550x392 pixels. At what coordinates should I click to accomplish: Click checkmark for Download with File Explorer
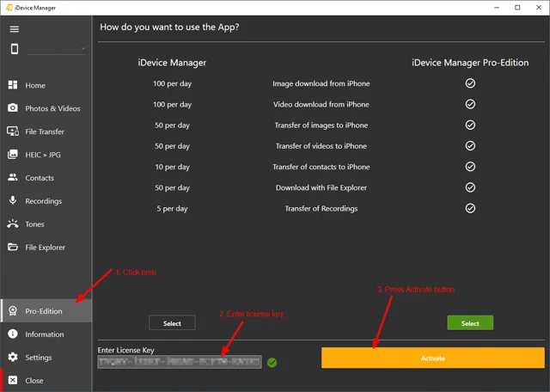tap(470, 187)
